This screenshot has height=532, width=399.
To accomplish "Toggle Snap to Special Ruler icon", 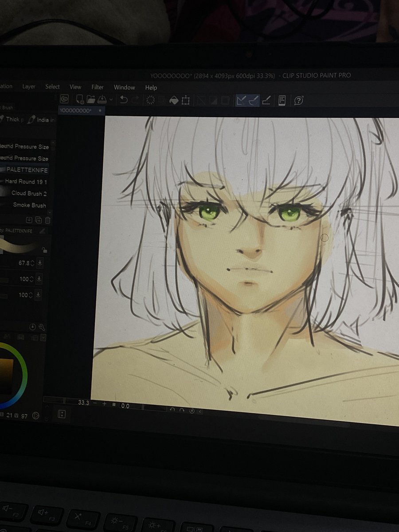I will [253, 101].
